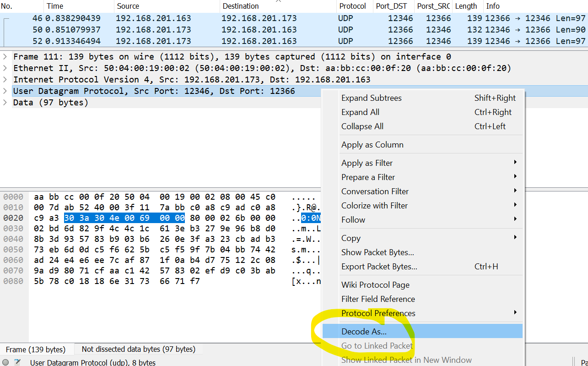The image size is (588, 366).
Task: Expand User Datagram Protocol row
Action: [5, 91]
